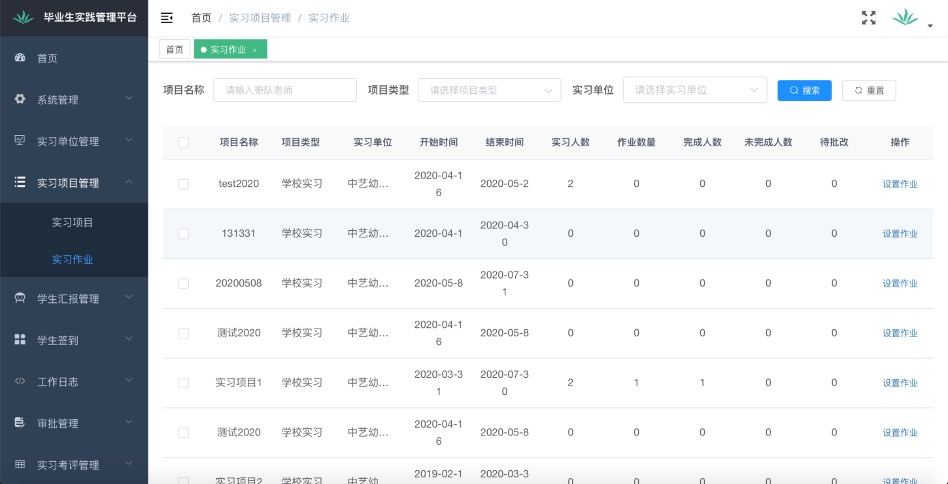Expand the 学生汇报管理 menu

pos(74,299)
